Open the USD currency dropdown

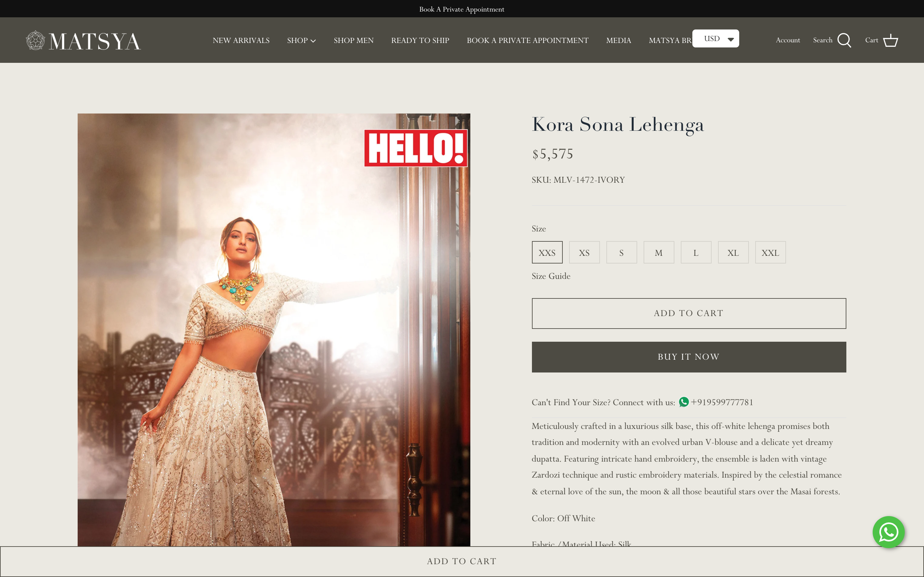[715, 38]
